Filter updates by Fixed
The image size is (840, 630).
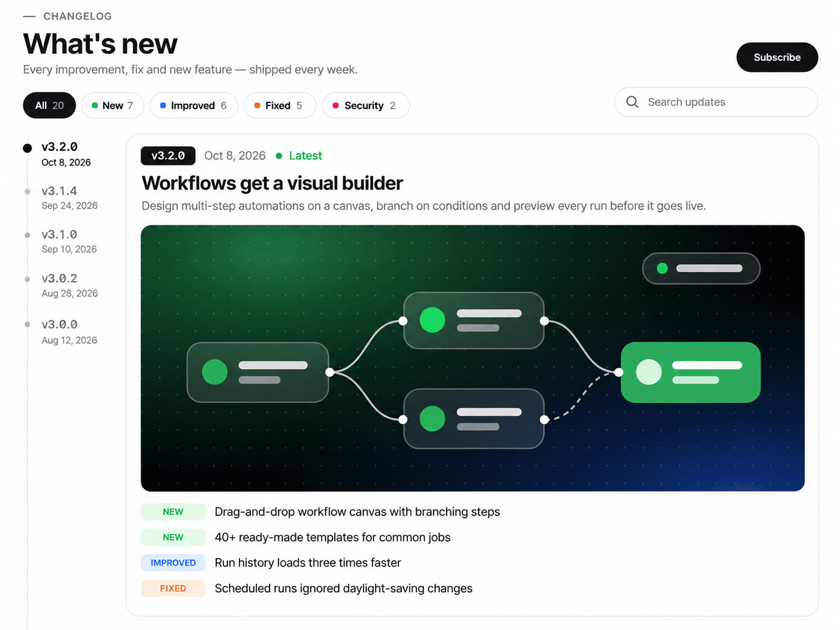coord(280,105)
